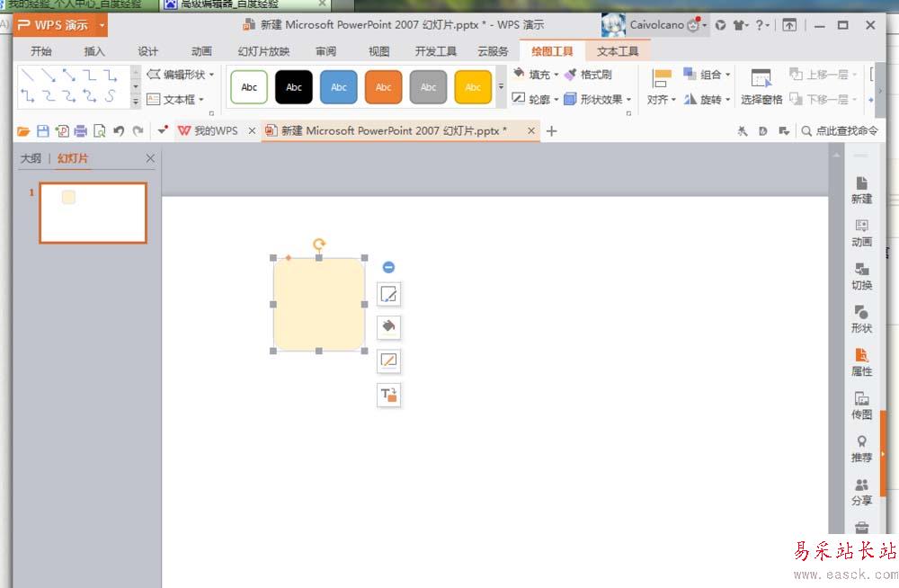899x588 pixels.
Task: Apply the orange Abc shape style
Action: 383,87
